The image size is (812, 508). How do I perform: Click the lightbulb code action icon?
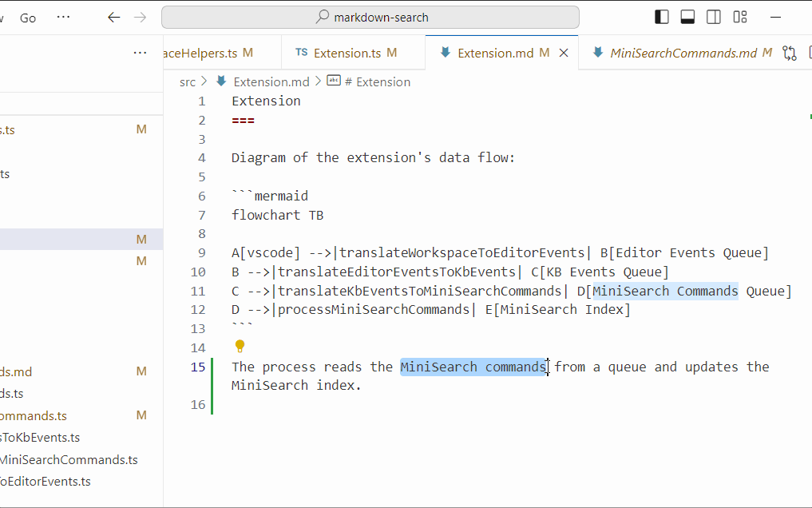tap(240, 347)
